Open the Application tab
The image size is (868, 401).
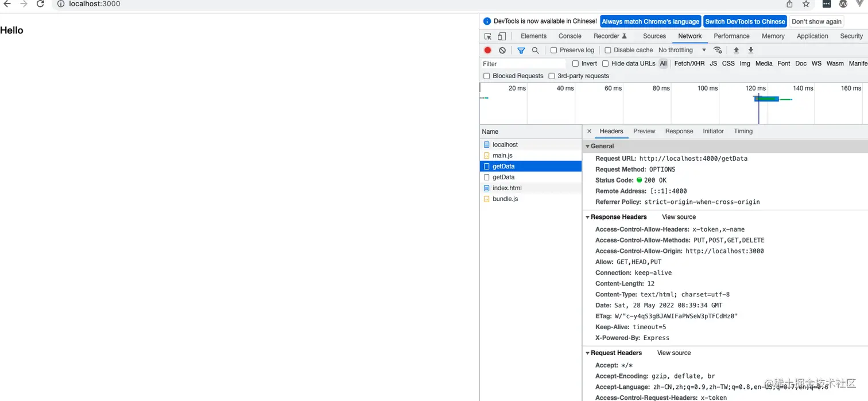tap(812, 36)
